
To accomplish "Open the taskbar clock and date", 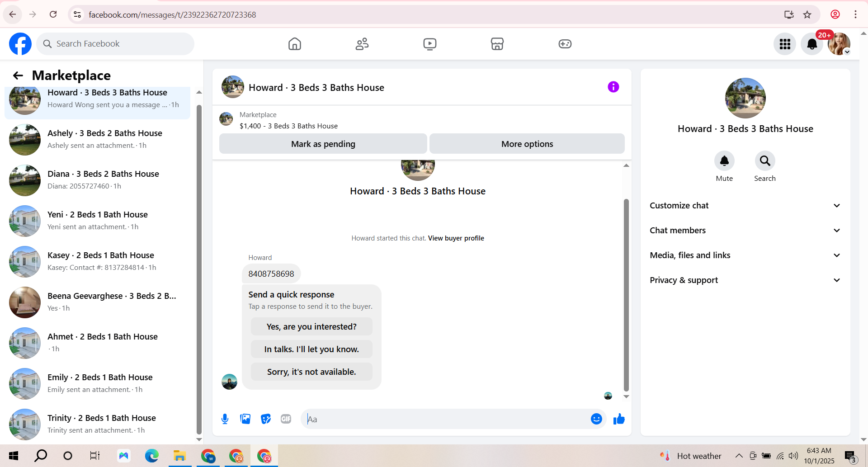I will (819, 456).
